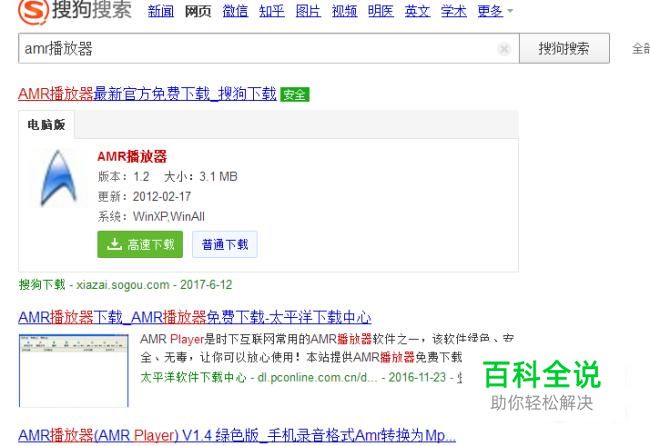Switch to the 微信 search tab
The width and height of the screenshot is (650, 446).
point(235,11)
